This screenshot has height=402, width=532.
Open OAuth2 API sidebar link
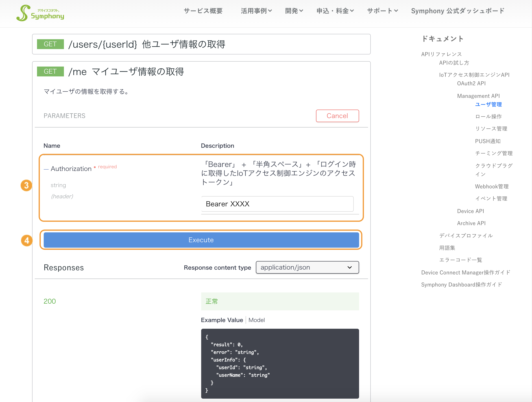tap(471, 83)
